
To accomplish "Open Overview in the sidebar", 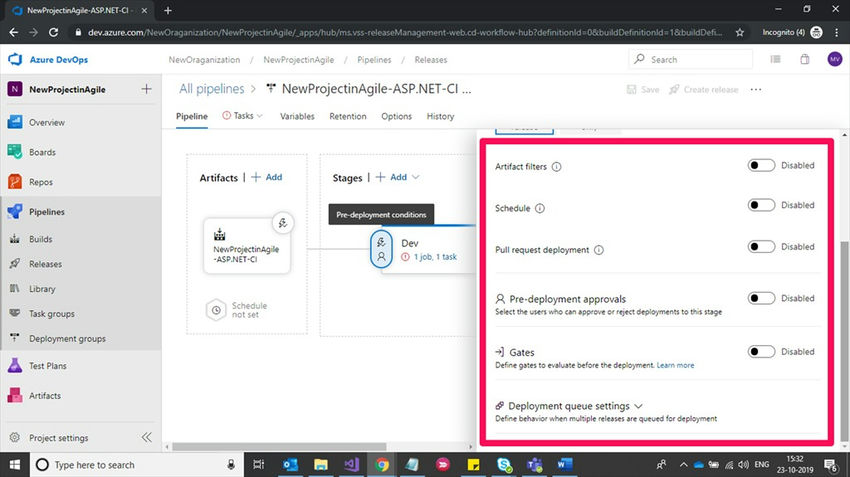I will [x=47, y=123].
